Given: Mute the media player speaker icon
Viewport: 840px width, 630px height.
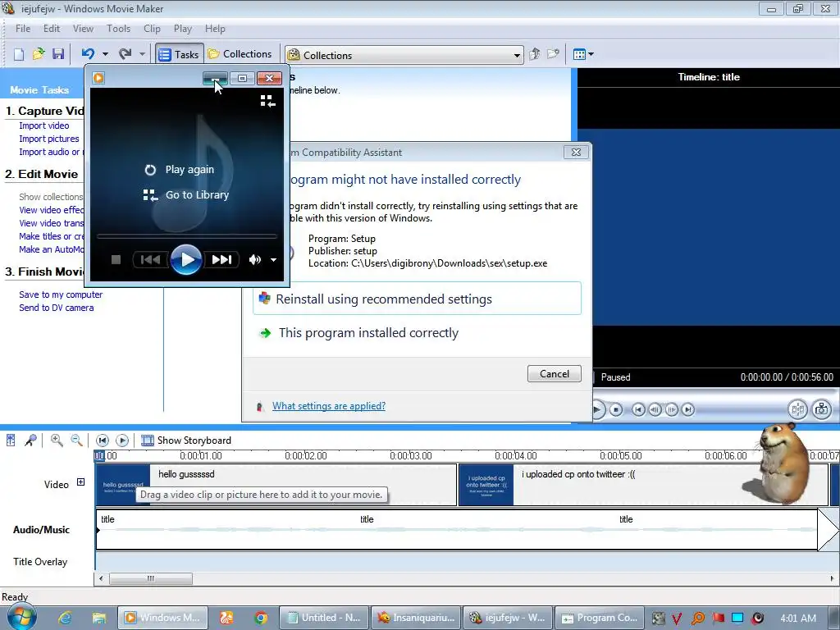Looking at the screenshot, I should click(255, 260).
